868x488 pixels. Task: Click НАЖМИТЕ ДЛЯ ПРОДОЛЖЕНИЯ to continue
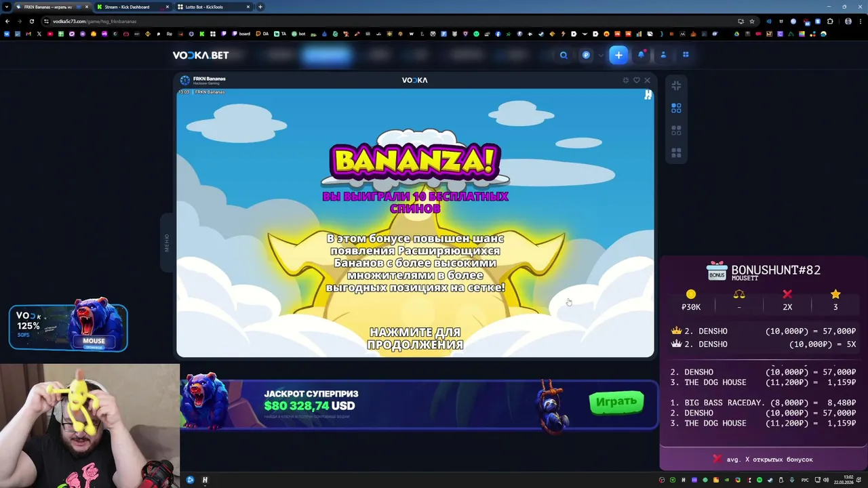415,338
